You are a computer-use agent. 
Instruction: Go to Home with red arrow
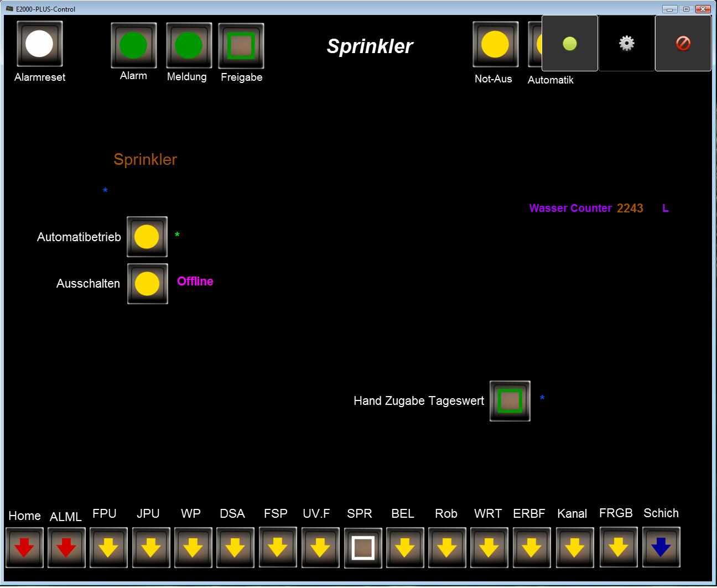pos(24,548)
